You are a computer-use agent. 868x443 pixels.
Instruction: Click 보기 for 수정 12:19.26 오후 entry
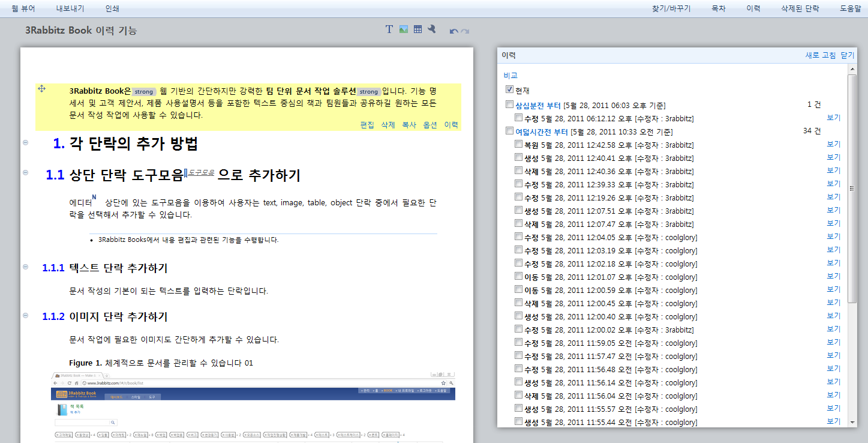tap(834, 197)
